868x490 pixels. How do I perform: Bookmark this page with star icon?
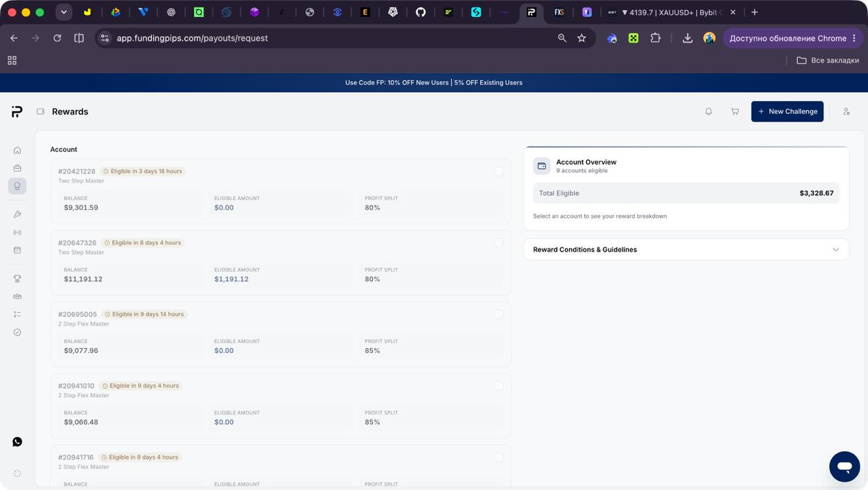click(581, 38)
